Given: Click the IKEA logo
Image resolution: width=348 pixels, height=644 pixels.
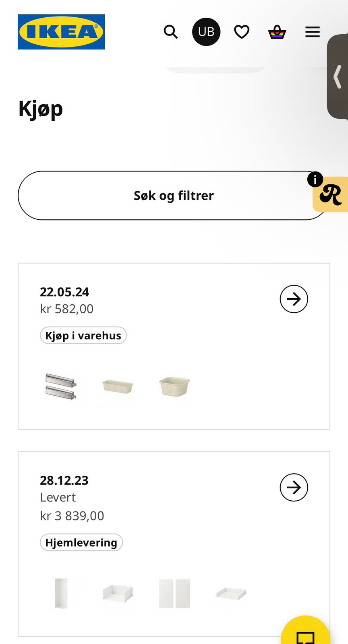Looking at the screenshot, I should point(61,32).
